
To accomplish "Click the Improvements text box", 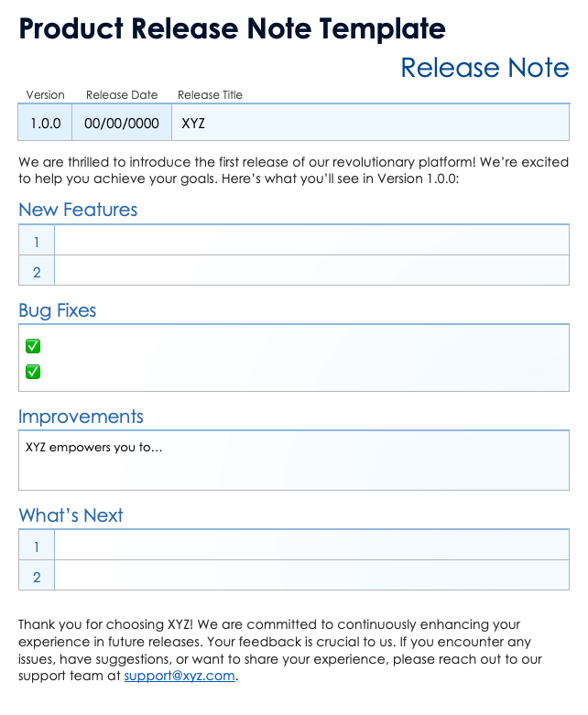I will [293, 460].
